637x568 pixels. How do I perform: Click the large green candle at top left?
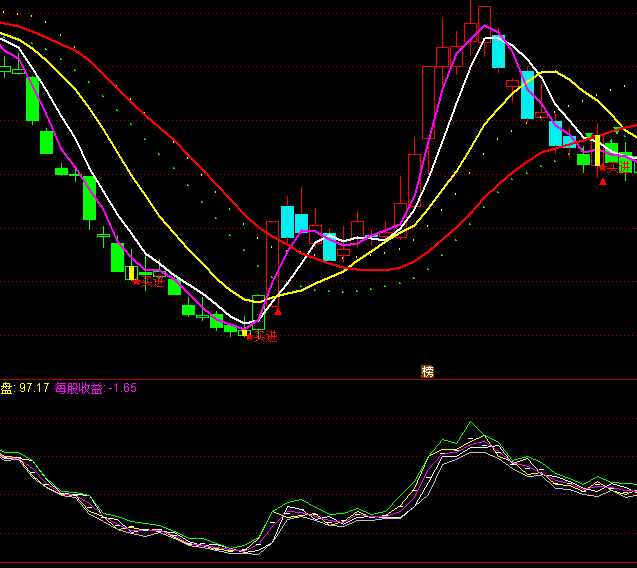(x=32, y=98)
